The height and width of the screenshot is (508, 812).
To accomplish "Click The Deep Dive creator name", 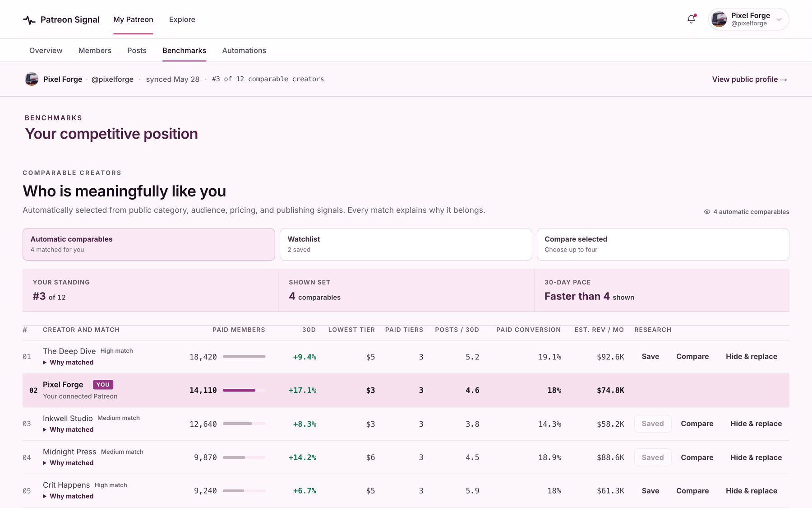I will point(69,351).
